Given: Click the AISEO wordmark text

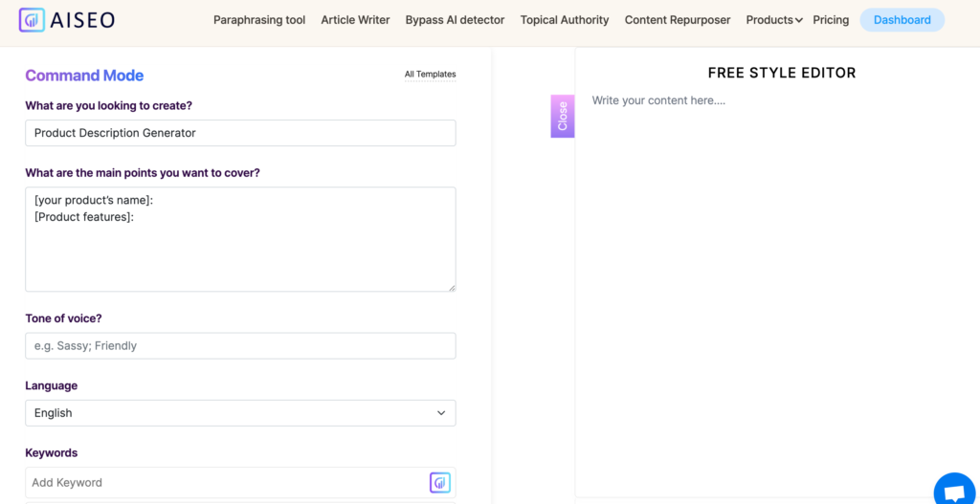Looking at the screenshot, I should (82, 20).
